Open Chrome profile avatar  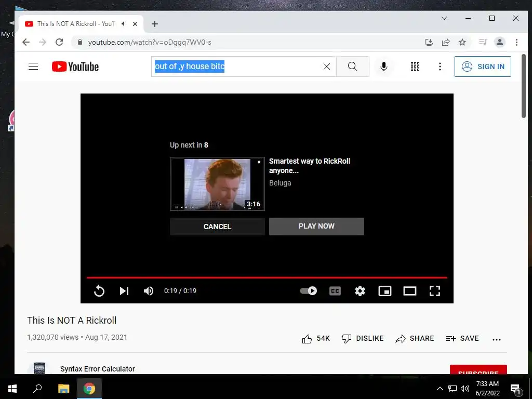[x=499, y=42]
